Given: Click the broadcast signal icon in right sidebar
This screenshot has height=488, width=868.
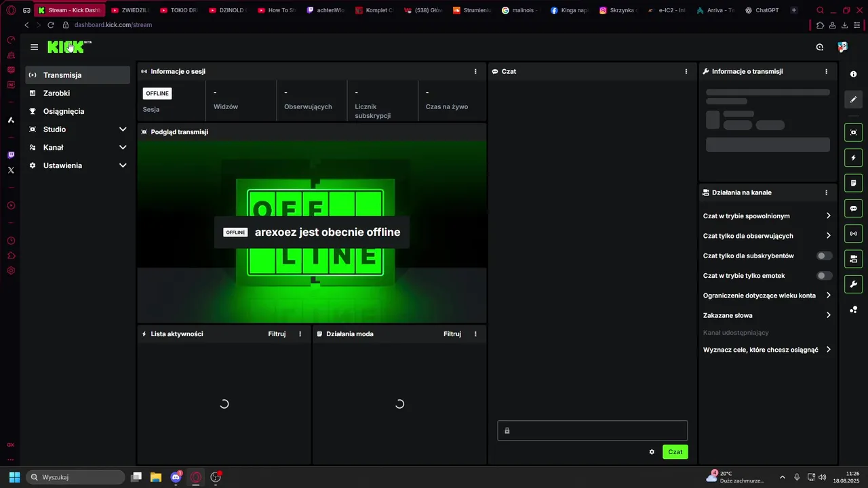Looking at the screenshot, I should pyautogui.click(x=853, y=233).
